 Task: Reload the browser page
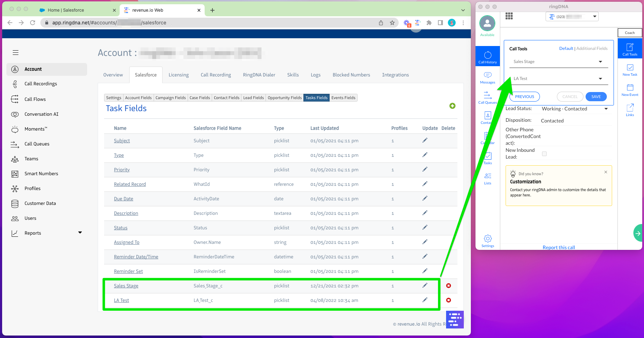point(33,23)
